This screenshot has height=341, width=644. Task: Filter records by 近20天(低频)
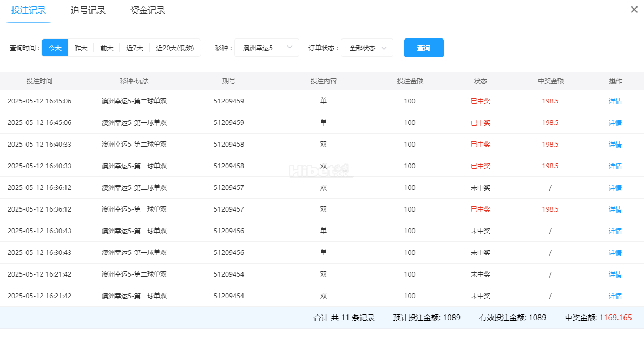click(x=174, y=48)
